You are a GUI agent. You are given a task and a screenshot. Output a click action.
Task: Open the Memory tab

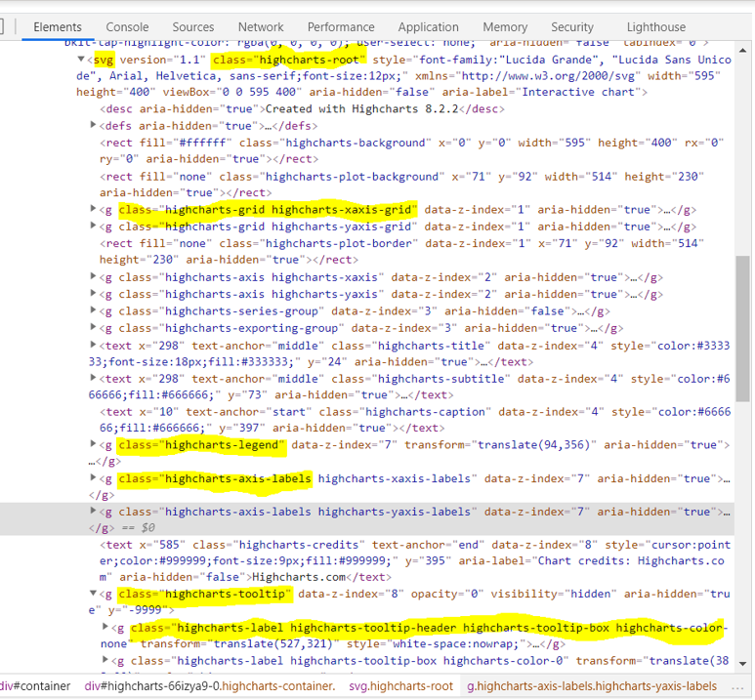[505, 27]
